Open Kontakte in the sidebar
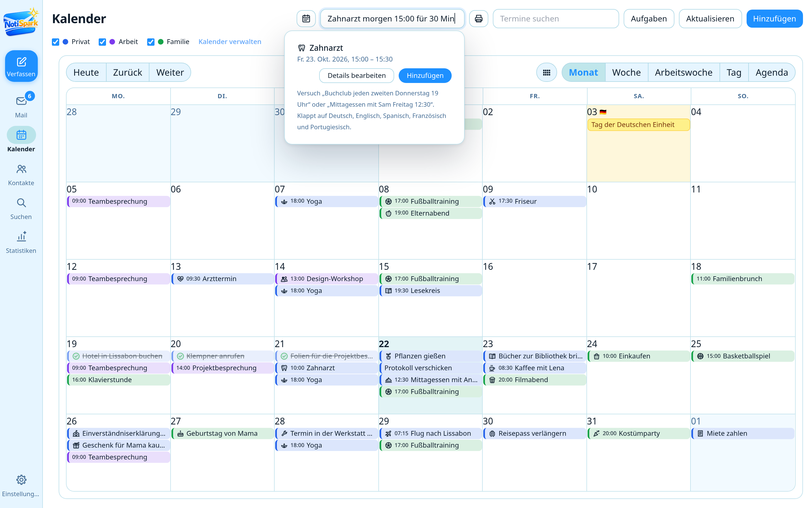Image resolution: width=812 pixels, height=508 pixels. (21, 175)
